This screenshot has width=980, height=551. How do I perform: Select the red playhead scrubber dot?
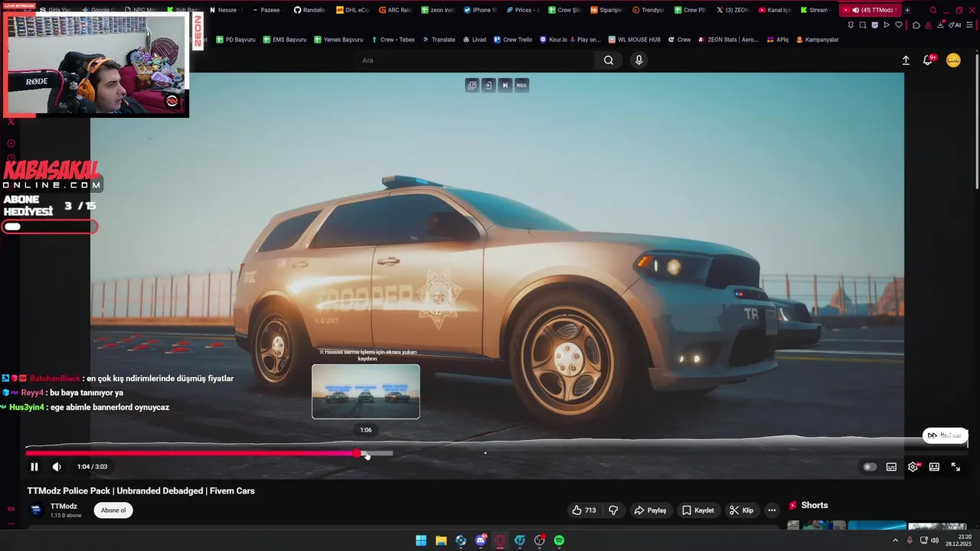358,453
